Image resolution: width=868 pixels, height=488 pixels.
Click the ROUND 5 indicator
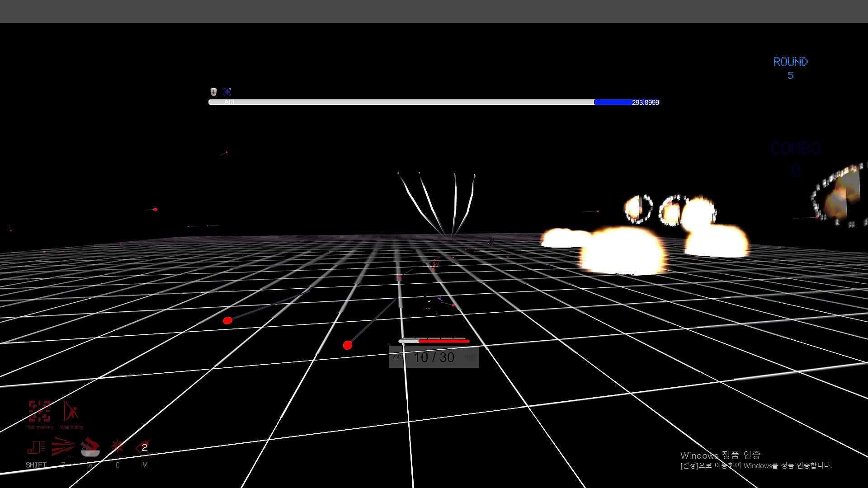790,68
